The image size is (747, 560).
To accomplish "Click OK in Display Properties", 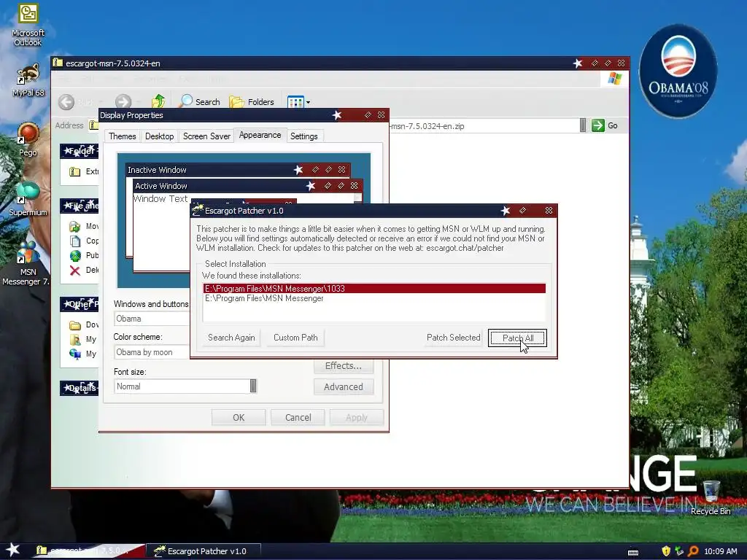I will coord(239,418).
